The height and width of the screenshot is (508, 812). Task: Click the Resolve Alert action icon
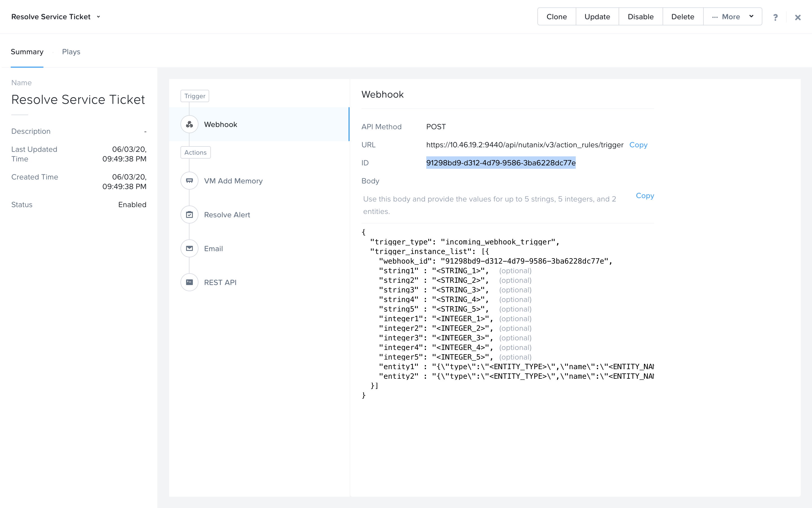pyautogui.click(x=189, y=215)
